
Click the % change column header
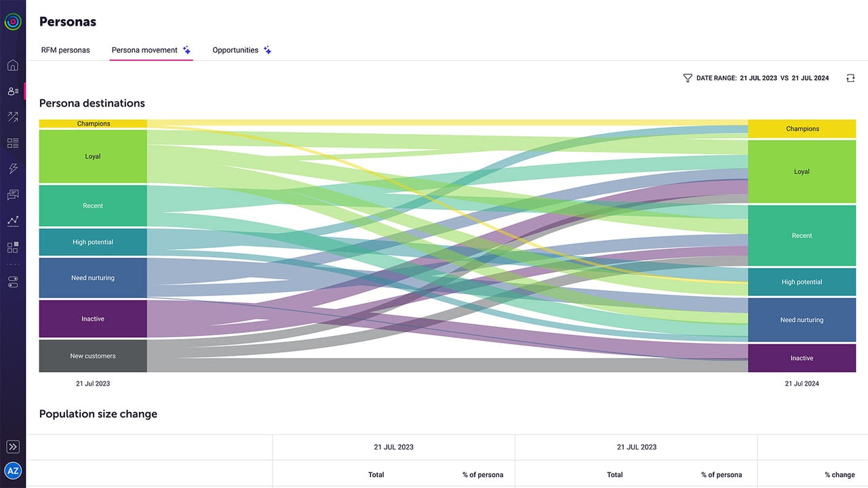tap(840, 474)
